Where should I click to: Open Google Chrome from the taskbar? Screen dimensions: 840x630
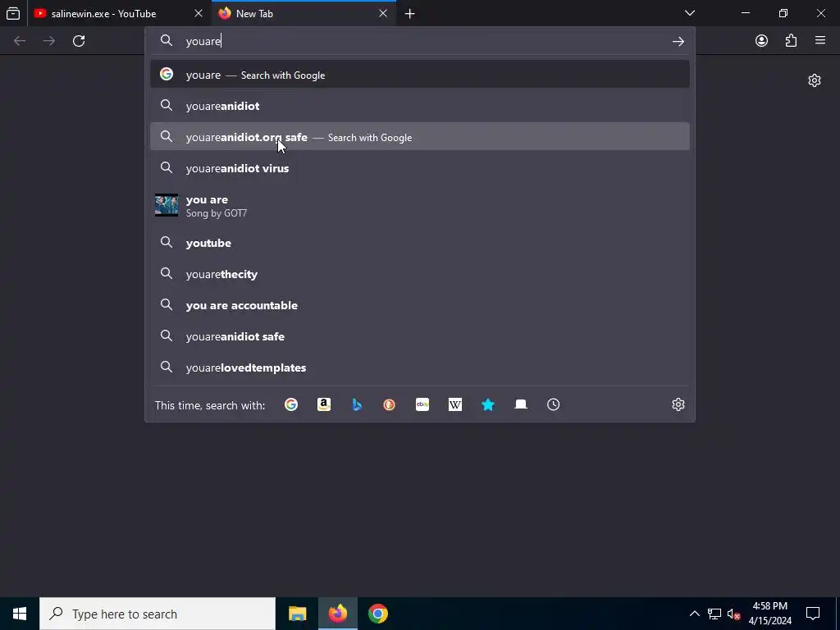pos(377,614)
